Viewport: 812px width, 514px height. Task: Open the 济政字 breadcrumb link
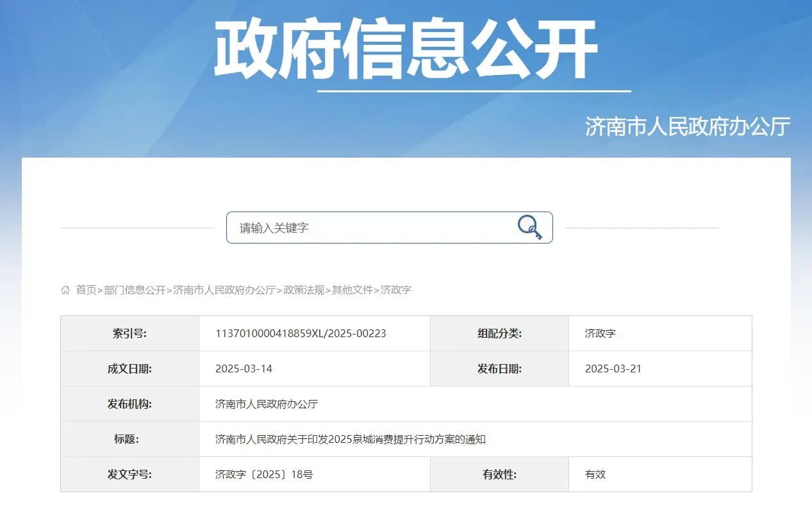(x=396, y=290)
